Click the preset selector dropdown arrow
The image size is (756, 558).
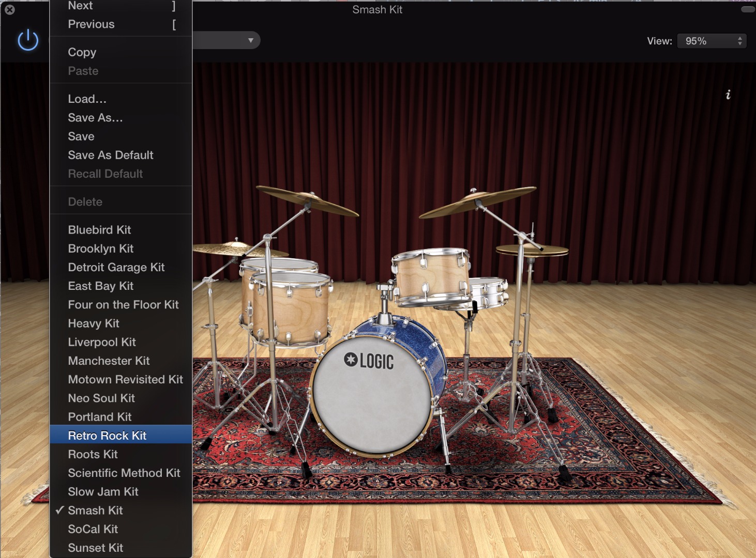(251, 40)
